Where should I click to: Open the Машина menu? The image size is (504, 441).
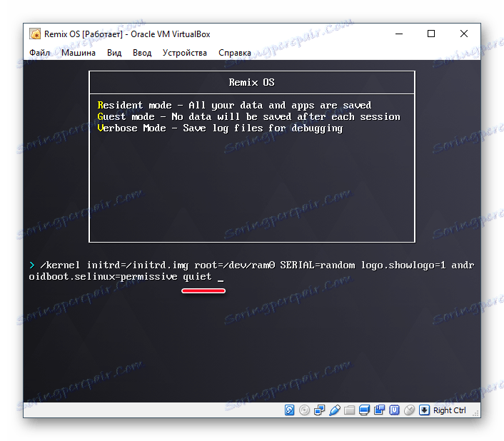coord(79,53)
